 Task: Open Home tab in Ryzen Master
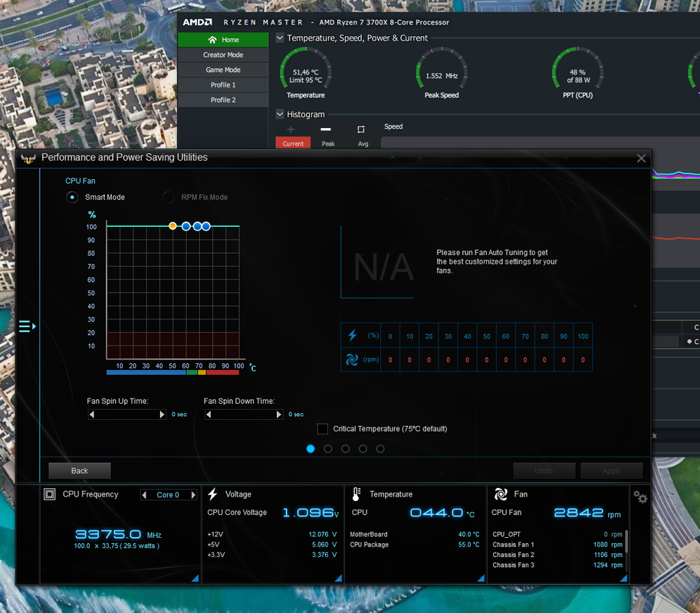coord(223,40)
